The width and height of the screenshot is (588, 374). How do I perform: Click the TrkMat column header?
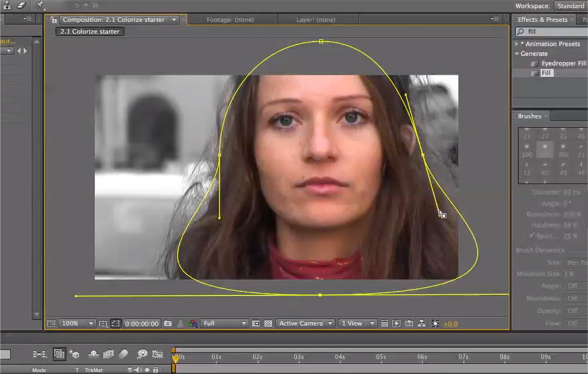93,370
